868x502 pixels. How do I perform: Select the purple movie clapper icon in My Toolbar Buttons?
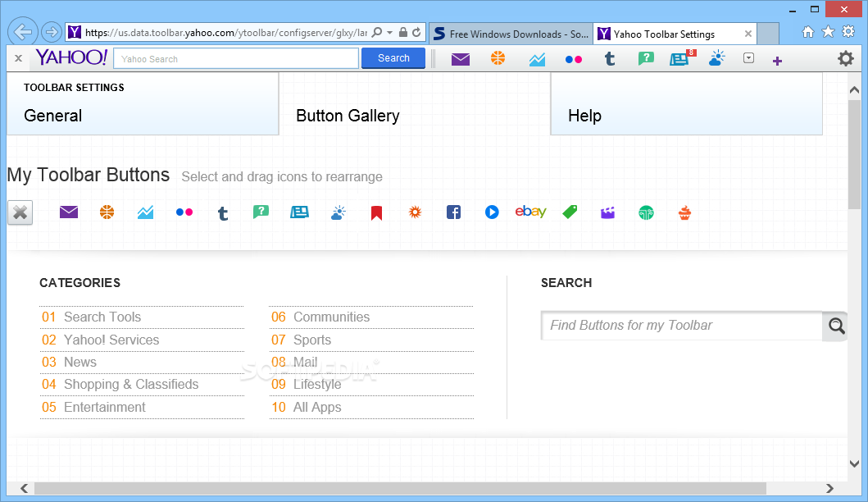pos(608,212)
